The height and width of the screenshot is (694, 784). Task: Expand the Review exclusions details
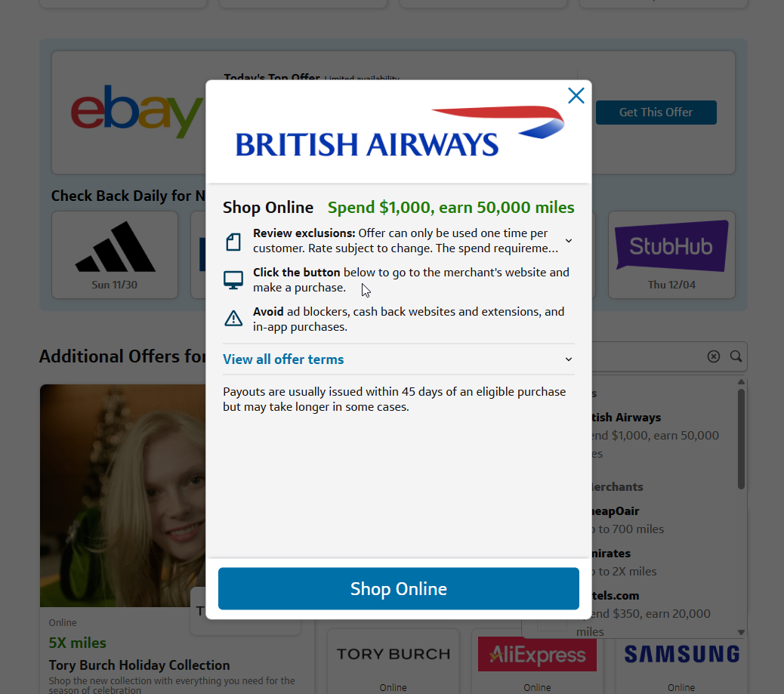coord(569,240)
